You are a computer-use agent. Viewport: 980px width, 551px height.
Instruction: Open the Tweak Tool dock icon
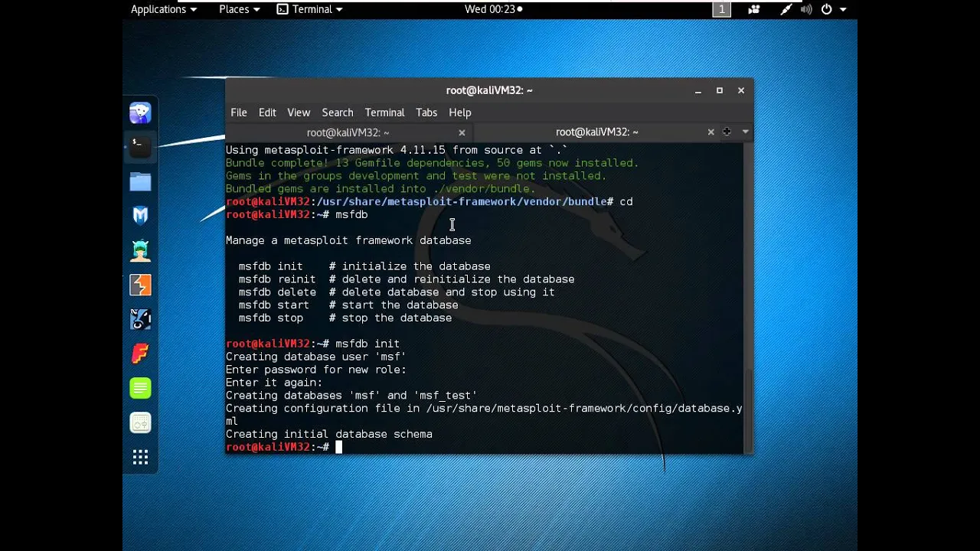pyautogui.click(x=140, y=422)
